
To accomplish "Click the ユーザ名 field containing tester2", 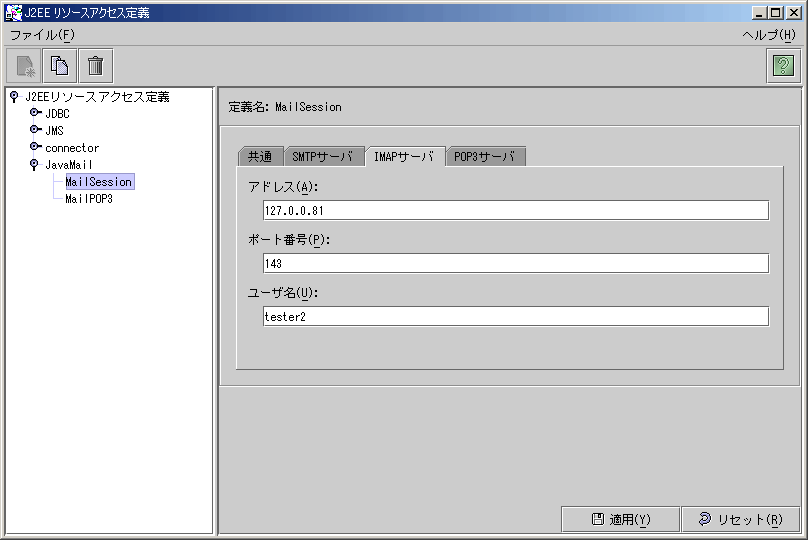I will point(516,316).
